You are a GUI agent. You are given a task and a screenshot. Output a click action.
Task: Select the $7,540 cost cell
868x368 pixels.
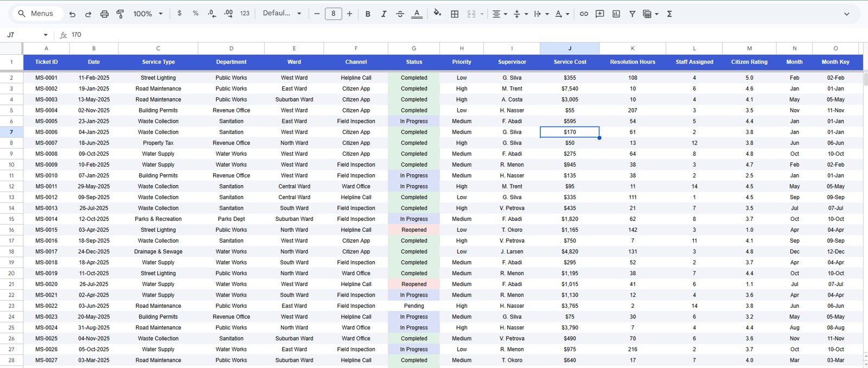click(x=570, y=88)
